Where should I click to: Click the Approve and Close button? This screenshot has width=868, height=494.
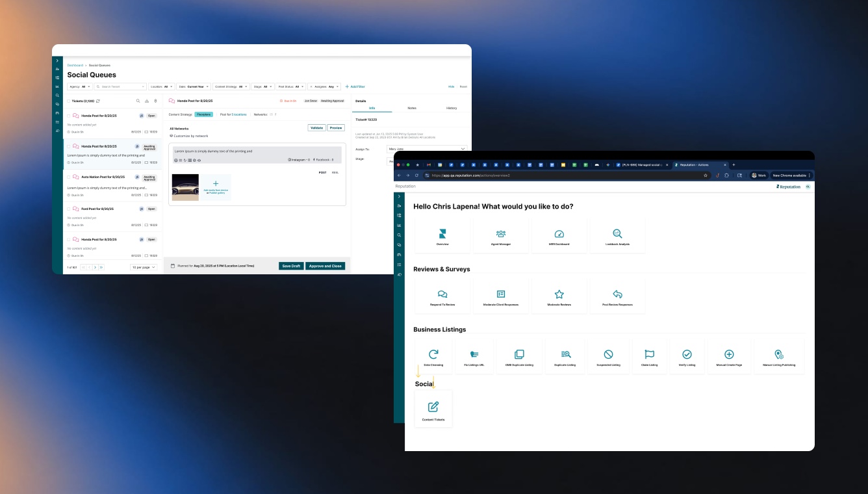(x=325, y=266)
